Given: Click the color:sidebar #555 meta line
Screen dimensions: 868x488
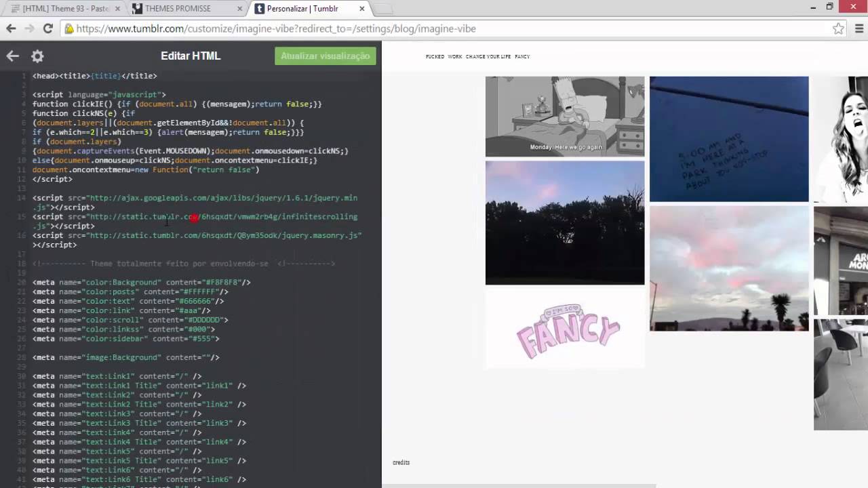Looking at the screenshot, I should tap(125, 339).
